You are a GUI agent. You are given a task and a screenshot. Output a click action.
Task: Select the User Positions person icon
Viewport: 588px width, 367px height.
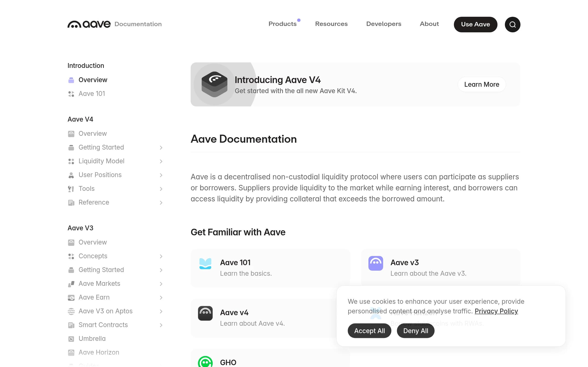coord(71,175)
